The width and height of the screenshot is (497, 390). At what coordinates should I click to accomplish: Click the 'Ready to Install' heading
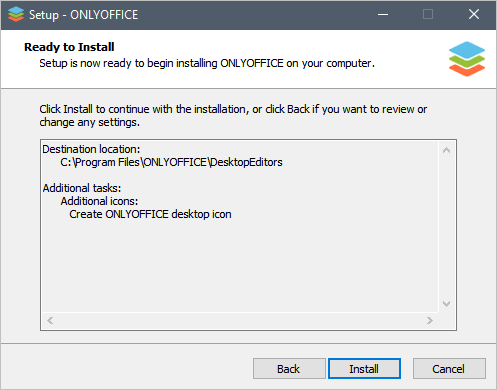point(69,47)
